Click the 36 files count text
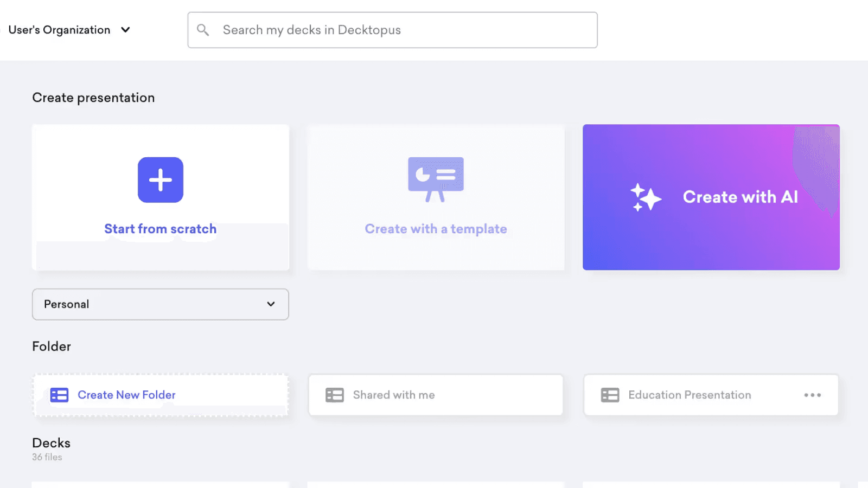 click(47, 457)
